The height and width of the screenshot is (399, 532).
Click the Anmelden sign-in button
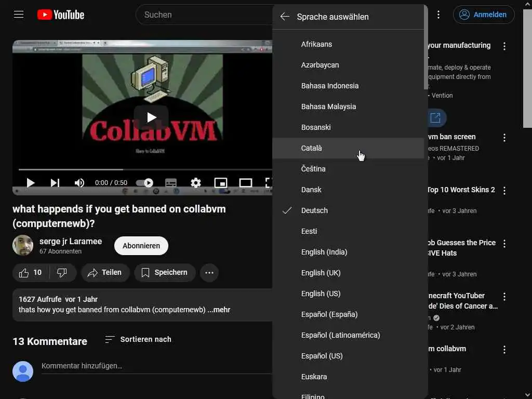click(484, 15)
